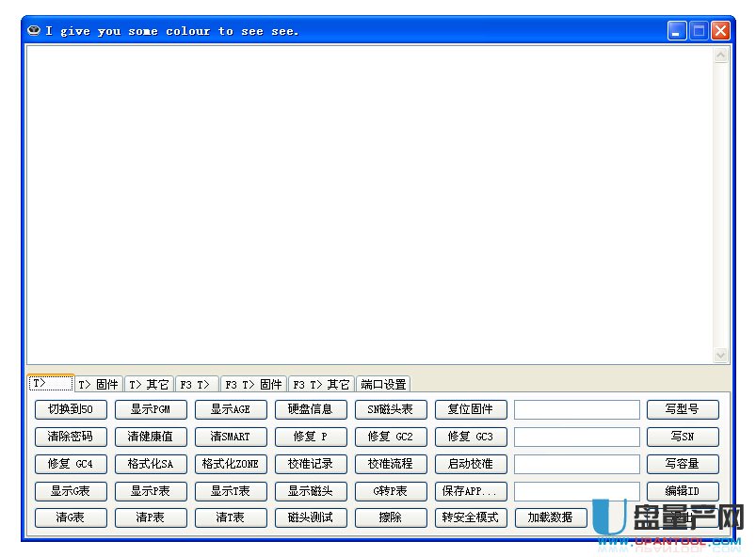The height and width of the screenshot is (557, 756).
Task: Click the 磁头测试 (head test) button
Action: (311, 517)
